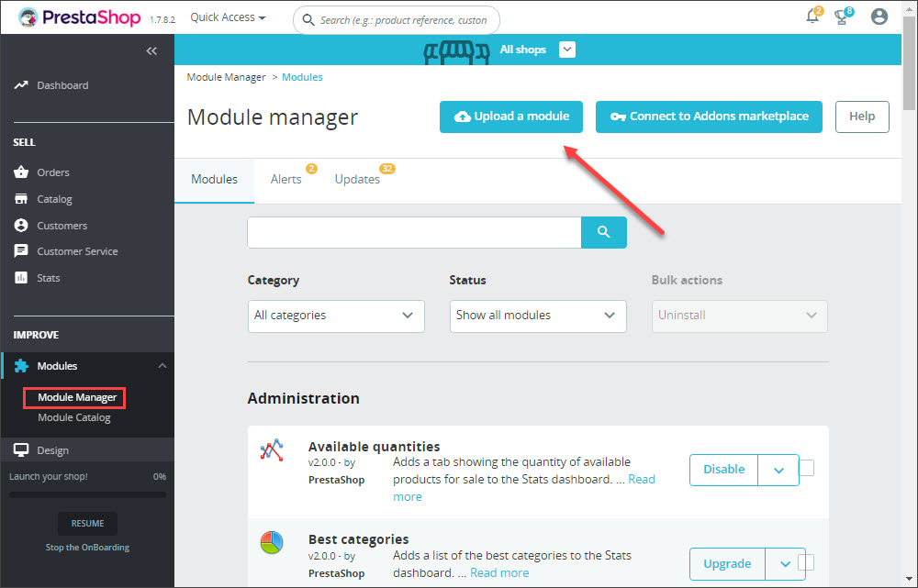Click the Orders basket icon
Viewport: 918px width, 588px height.
tap(21, 172)
